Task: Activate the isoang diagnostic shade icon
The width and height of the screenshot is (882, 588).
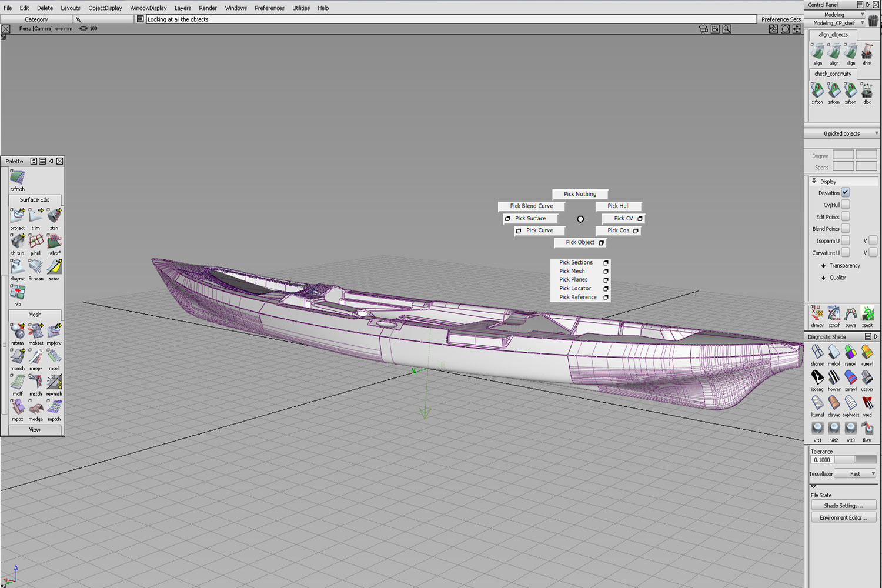Action: [x=817, y=377]
